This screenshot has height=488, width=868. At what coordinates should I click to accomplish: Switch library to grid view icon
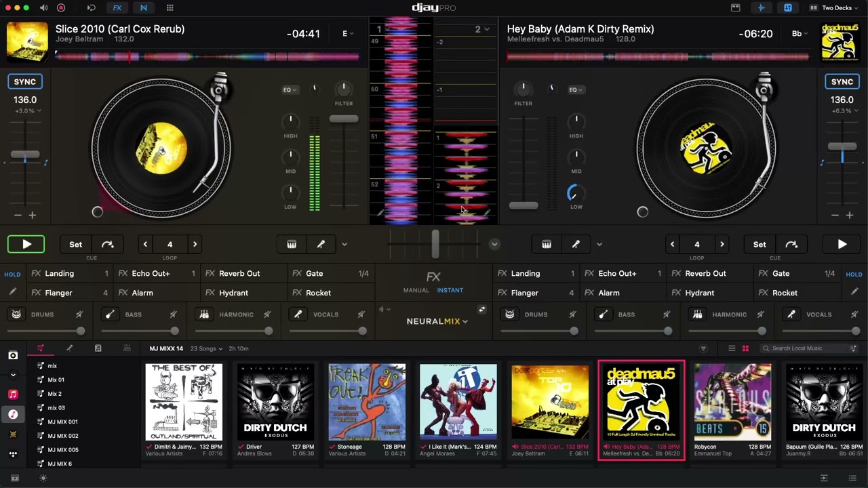click(745, 348)
